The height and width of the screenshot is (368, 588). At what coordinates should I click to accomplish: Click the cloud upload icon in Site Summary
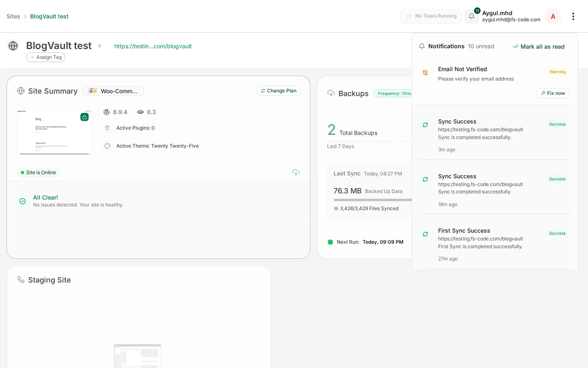pyautogui.click(x=296, y=173)
